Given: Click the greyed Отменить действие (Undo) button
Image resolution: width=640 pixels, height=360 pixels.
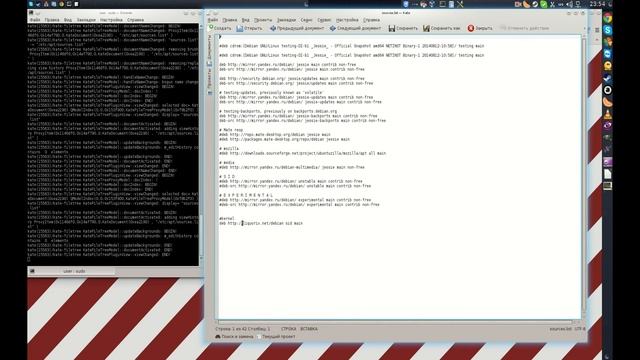Looking at the screenshot, I should pos(524,28).
